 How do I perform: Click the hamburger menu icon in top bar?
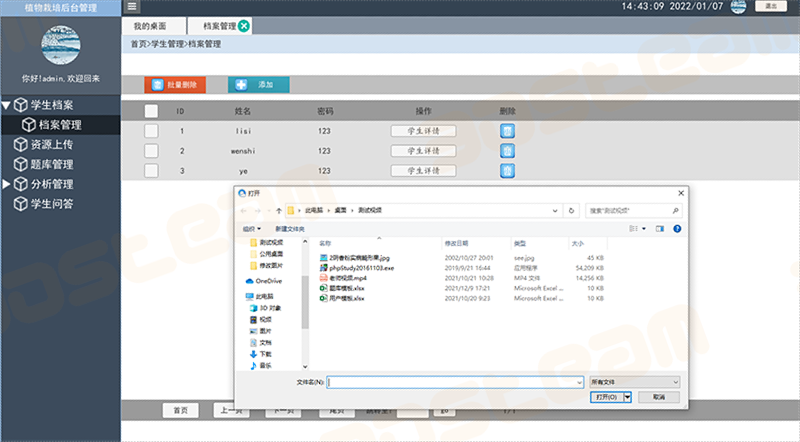[x=132, y=7]
